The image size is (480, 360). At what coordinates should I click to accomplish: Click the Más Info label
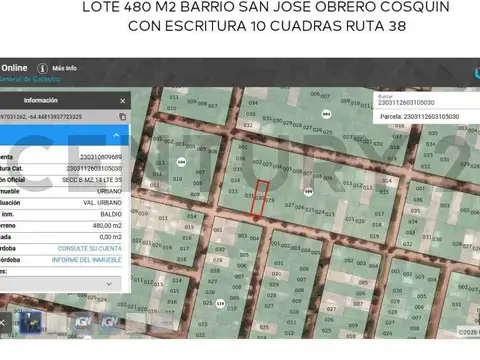(x=64, y=68)
